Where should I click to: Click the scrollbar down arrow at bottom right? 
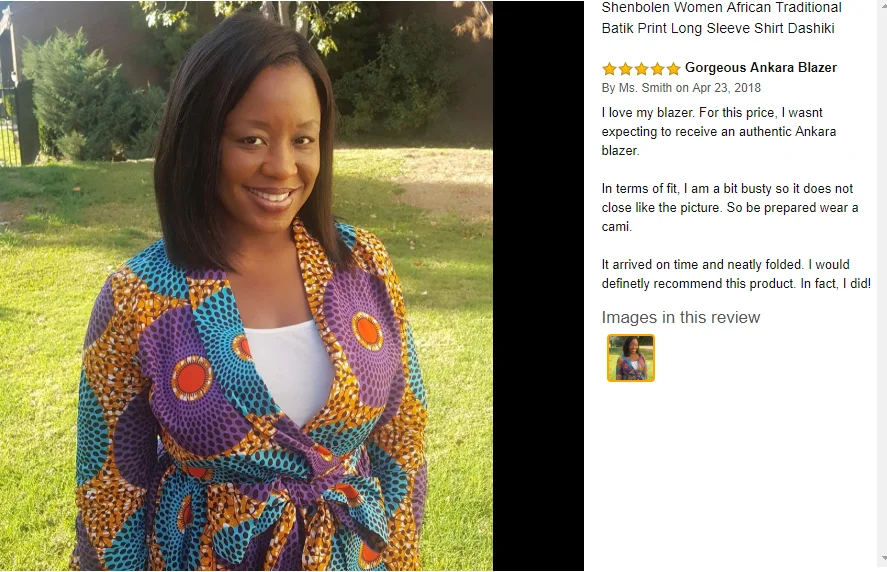pyautogui.click(x=884, y=558)
